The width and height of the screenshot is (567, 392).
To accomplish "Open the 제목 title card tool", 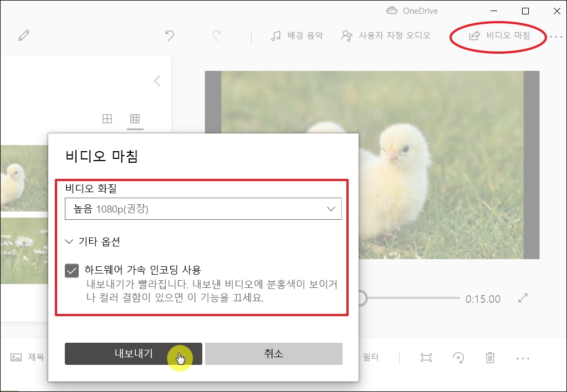I will coord(27,357).
